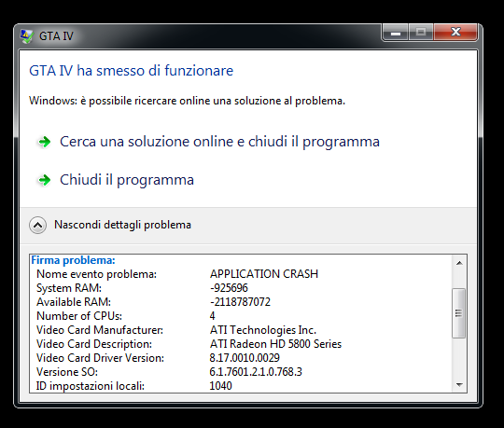Click the 'GTA IV' window title text
Image resolution: width=504 pixels, height=428 pixels.
(x=56, y=36)
